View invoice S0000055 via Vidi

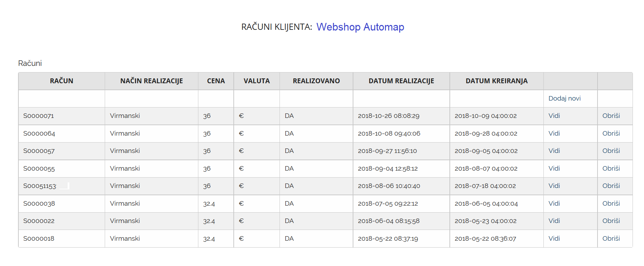pyautogui.click(x=554, y=169)
